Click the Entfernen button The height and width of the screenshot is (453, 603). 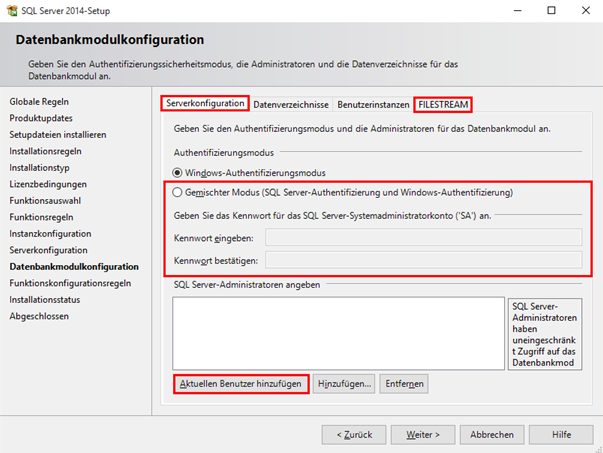click(x=405, y=384)
